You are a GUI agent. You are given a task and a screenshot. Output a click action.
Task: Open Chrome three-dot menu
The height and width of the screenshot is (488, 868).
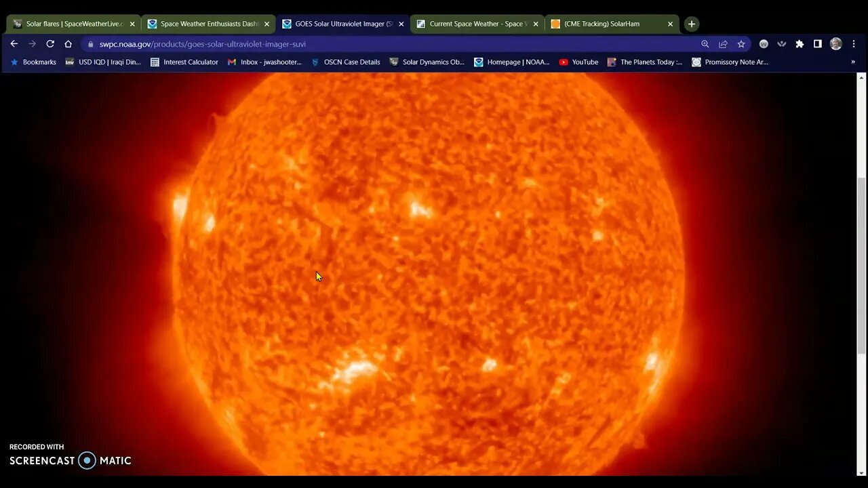tap(854, 44)
